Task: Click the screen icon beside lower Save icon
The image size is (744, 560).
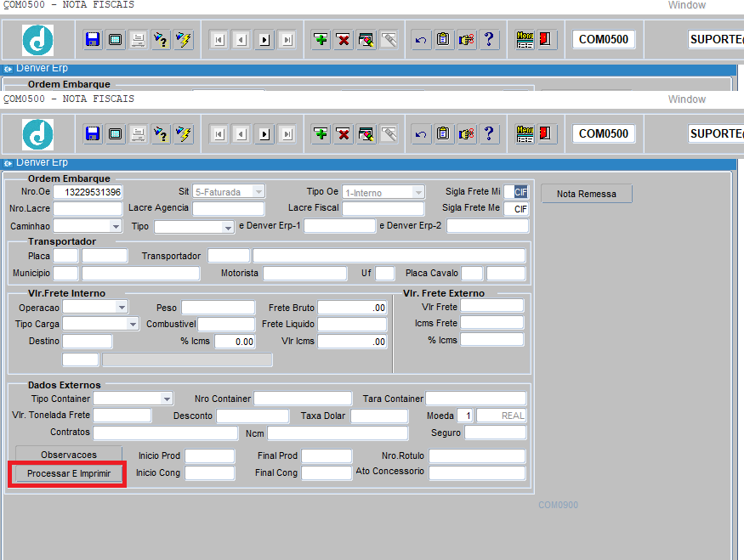Action: tap(116, 133)
